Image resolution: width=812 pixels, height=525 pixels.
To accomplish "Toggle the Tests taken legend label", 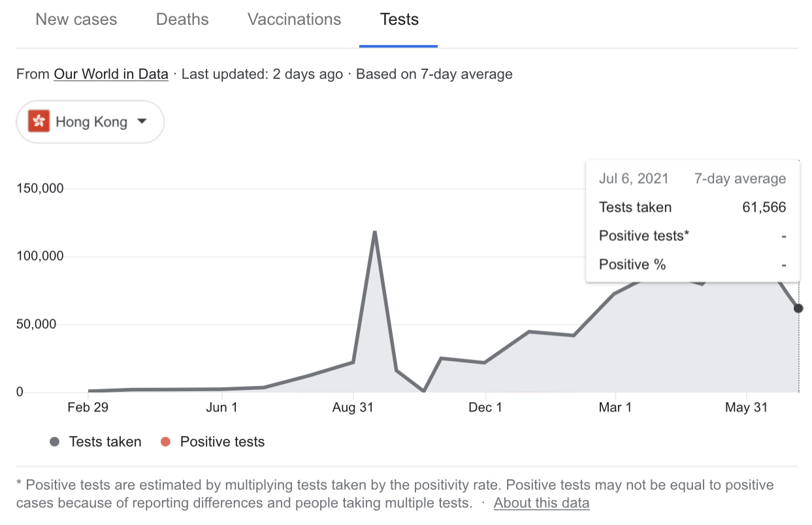I will tap(105, 442).
